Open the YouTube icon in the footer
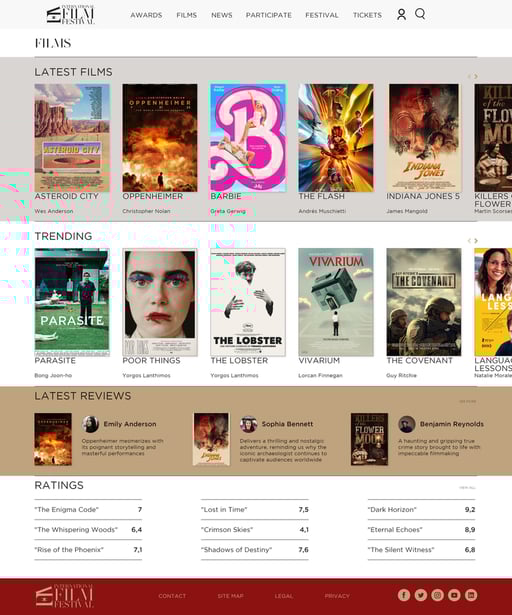 click(454, 595)
